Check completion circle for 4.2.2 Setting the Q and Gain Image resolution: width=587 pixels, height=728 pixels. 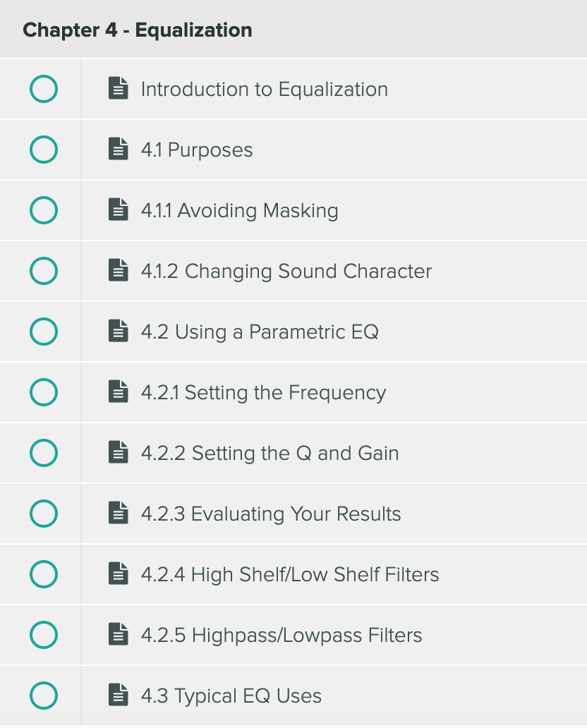point(44,454)
